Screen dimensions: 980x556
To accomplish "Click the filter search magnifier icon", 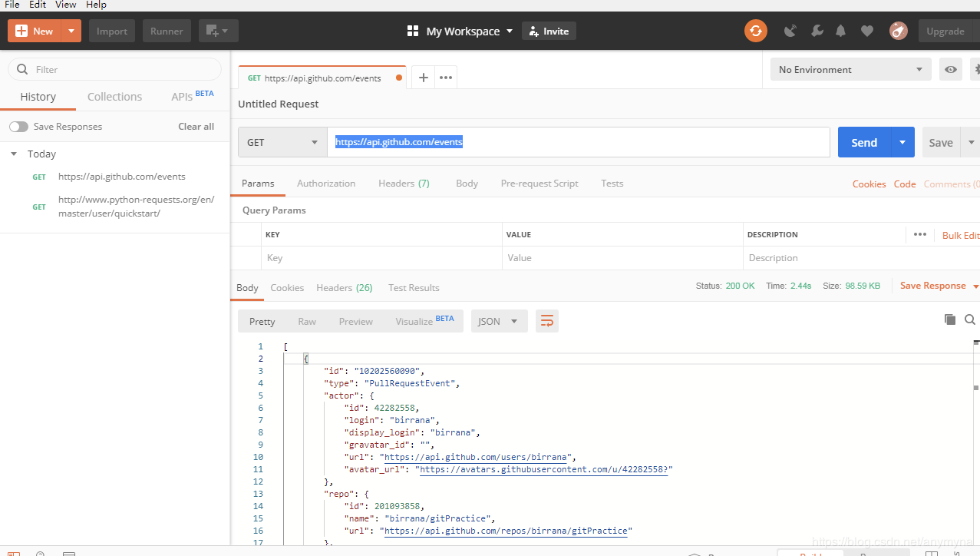I will click(22, 69).
